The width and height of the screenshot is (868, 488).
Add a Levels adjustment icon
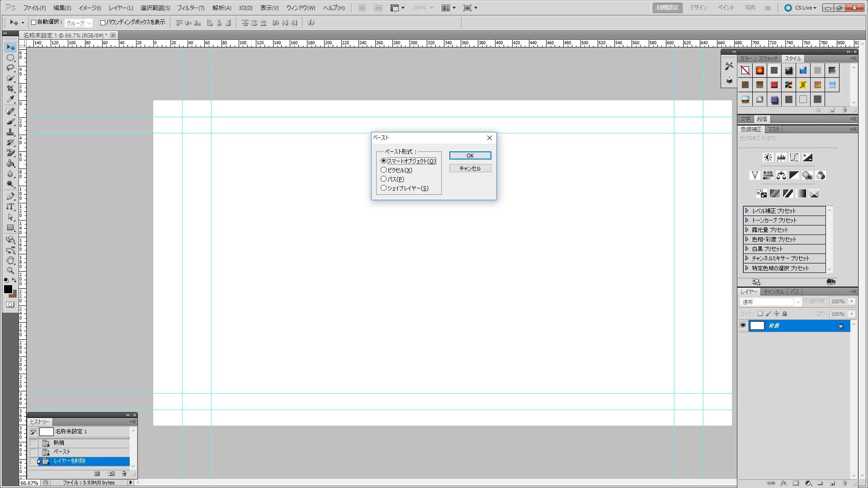(x=781, y=157)
